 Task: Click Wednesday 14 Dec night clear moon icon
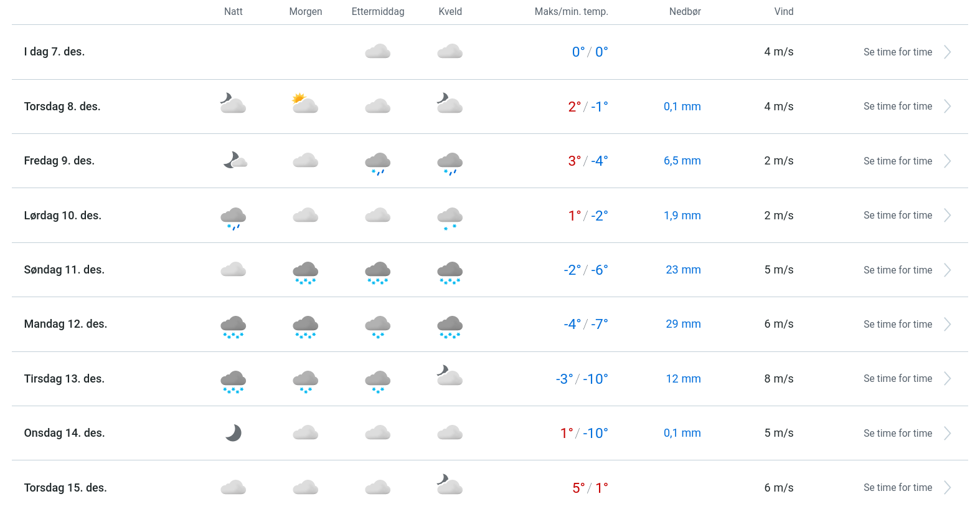(x=233, y=433)
